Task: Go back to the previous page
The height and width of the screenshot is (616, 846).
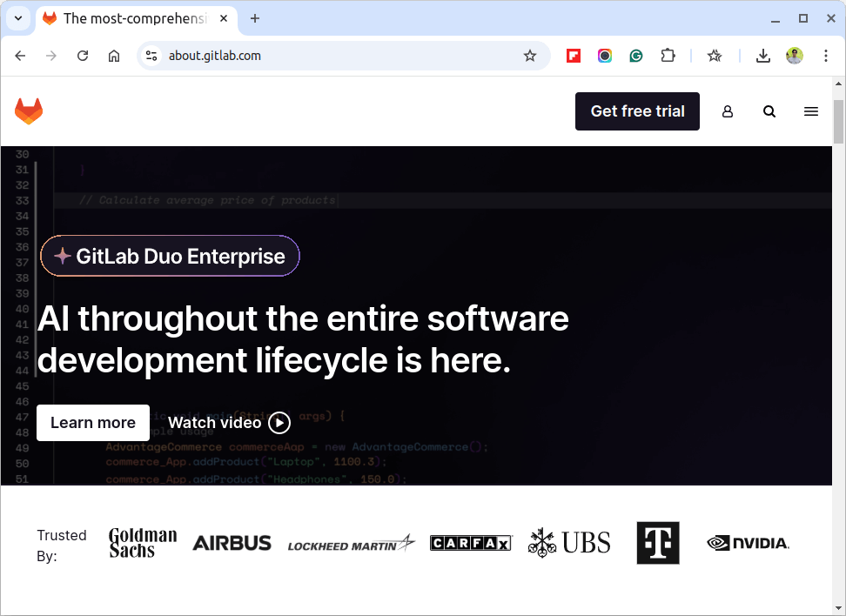Action: pos(21,56)
